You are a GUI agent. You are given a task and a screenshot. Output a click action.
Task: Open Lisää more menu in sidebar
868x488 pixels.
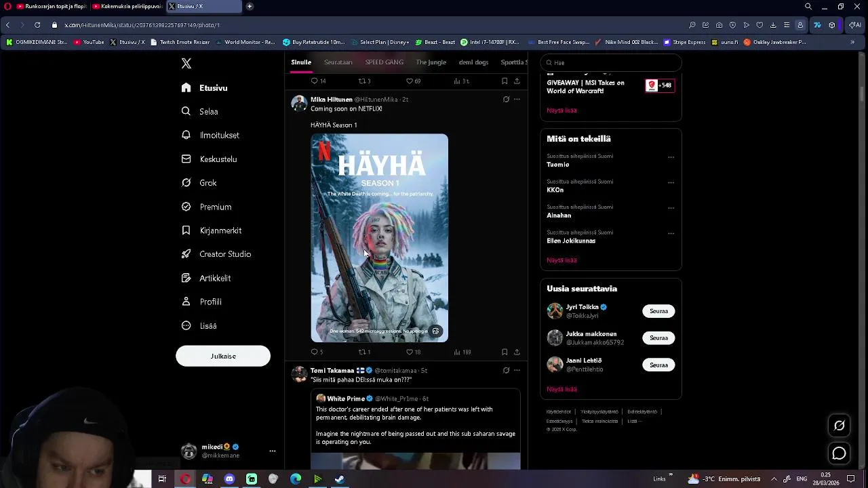click(199, 326)
